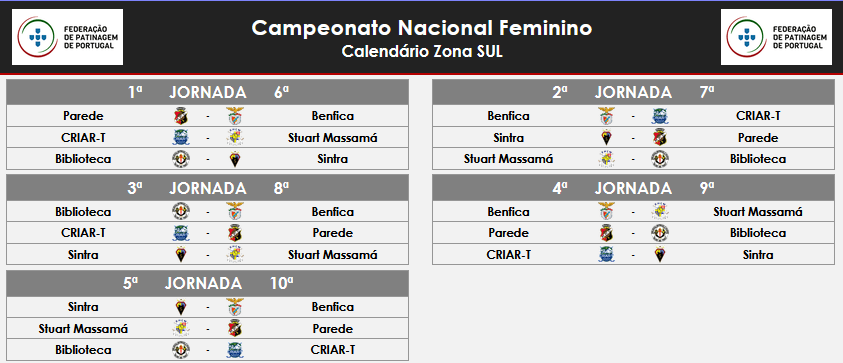Select the Sintra - Parede match row
This screenshot has height=363, width=843.
click(633, 138)
